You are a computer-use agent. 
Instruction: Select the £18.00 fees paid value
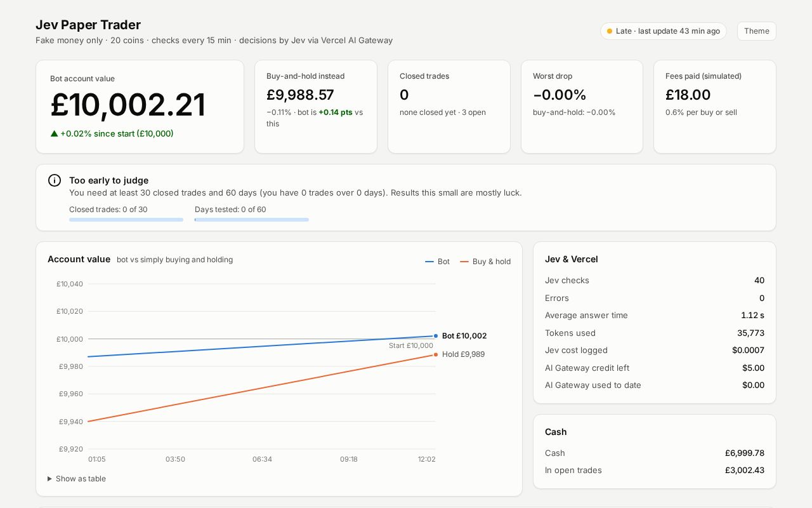pos(688,95)
